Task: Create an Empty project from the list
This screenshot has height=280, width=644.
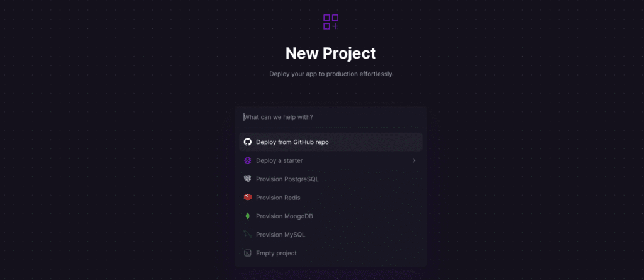Action: 276,253
